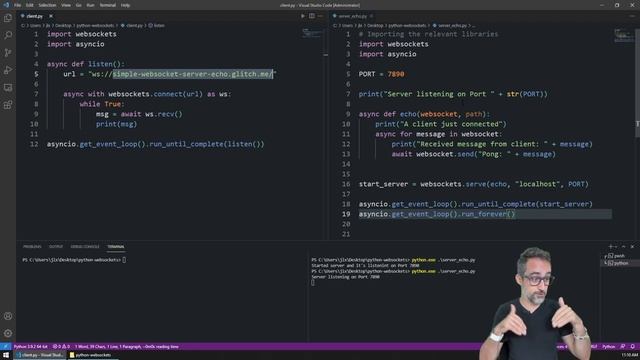Select Python interpreter in status bar
The width and height of the screenshot is (640, 360).
pyautogui.click(x=31, y=347)
